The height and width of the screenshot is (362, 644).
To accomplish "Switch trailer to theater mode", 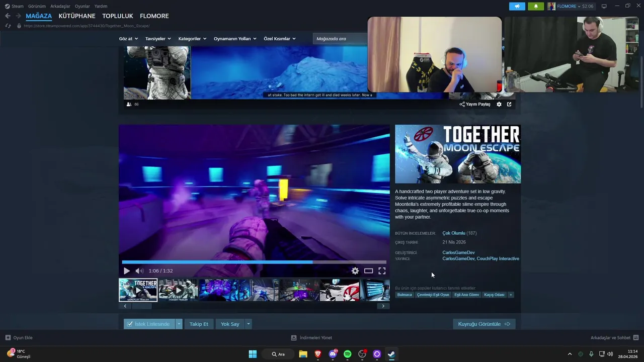I will [369, 270].
